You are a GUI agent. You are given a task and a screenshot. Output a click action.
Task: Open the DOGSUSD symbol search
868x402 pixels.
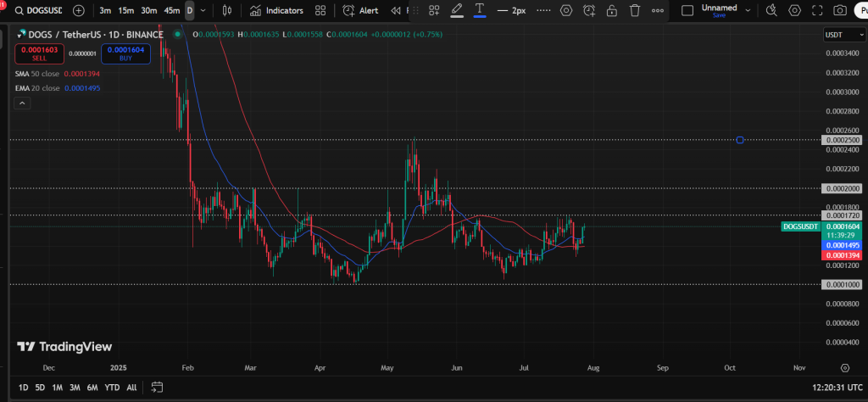[x=38, y=10]
